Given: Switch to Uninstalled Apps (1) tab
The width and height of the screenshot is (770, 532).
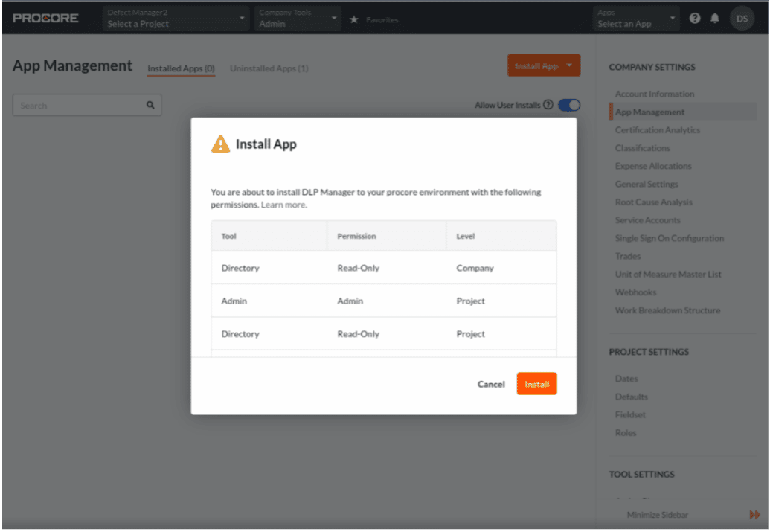Looking at the screenshot, I should pos(269,68).
